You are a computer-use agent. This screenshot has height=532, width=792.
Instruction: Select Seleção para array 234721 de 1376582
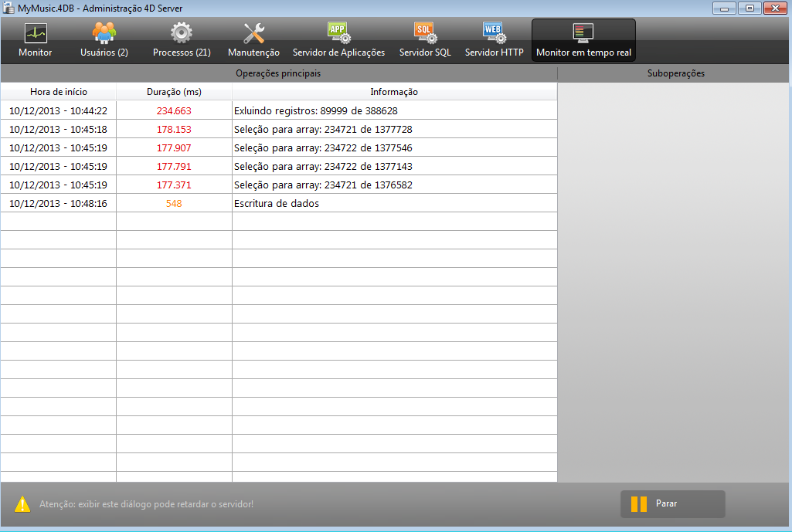(x=323, y=185)
